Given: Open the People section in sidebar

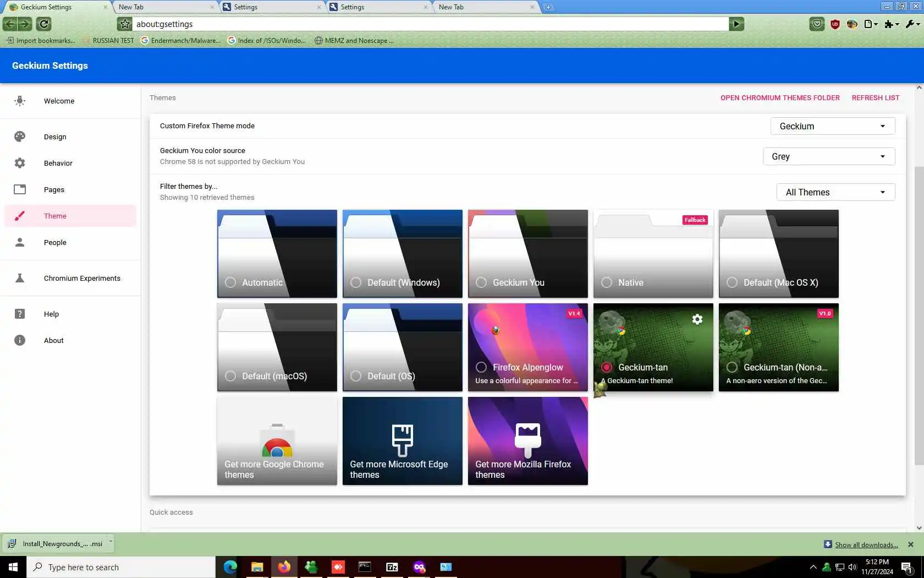Looking at the screenshot, I should coord(70,242).
